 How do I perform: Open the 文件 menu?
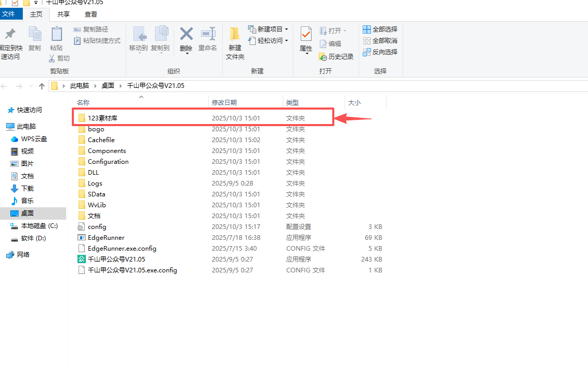point(9,14)
